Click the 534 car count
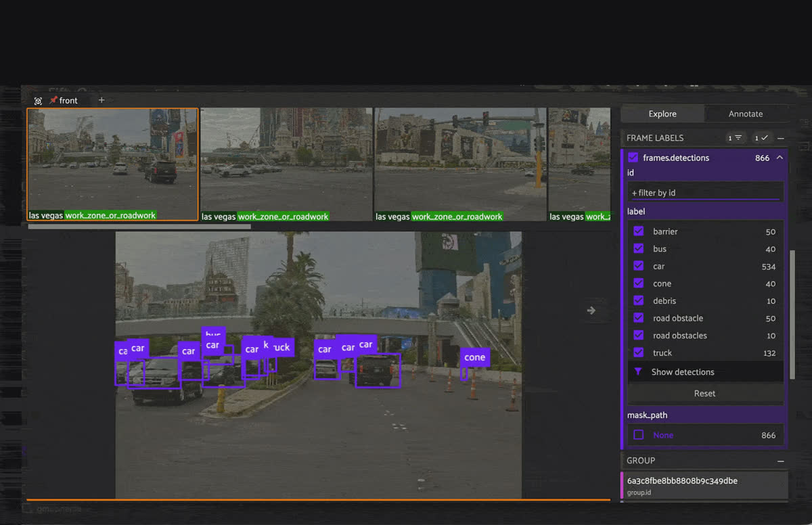812x525 pixels. [x=768, y=267]
